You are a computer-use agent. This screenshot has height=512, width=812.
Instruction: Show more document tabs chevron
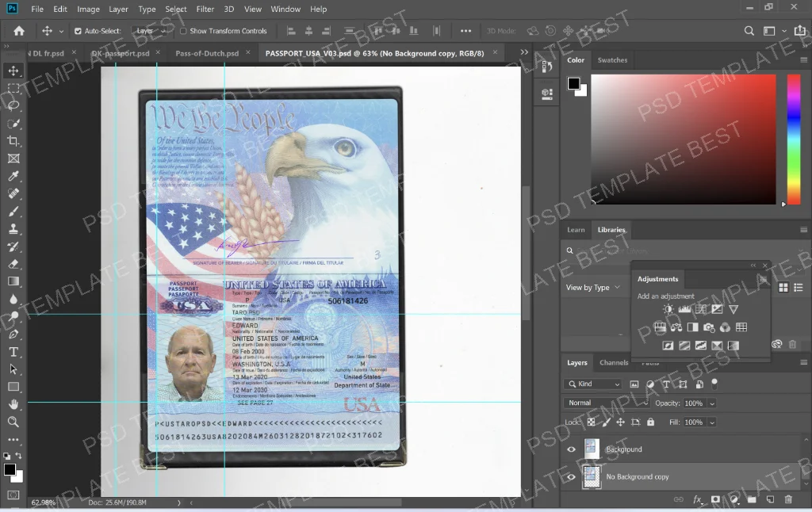pyautogui.click(x=524, y=52)
